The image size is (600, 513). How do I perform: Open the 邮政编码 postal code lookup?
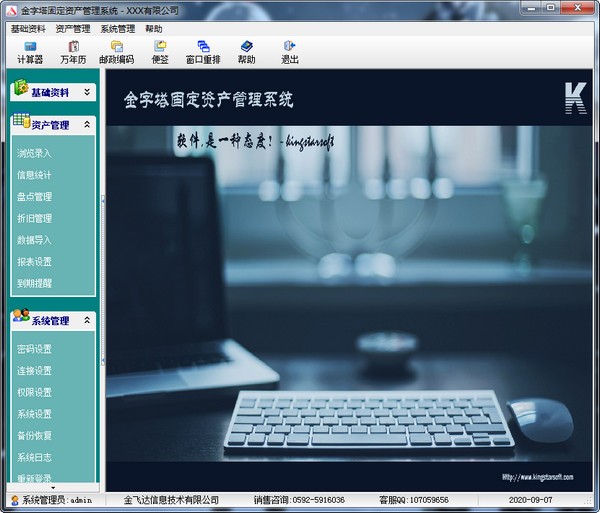coord(116,52)
